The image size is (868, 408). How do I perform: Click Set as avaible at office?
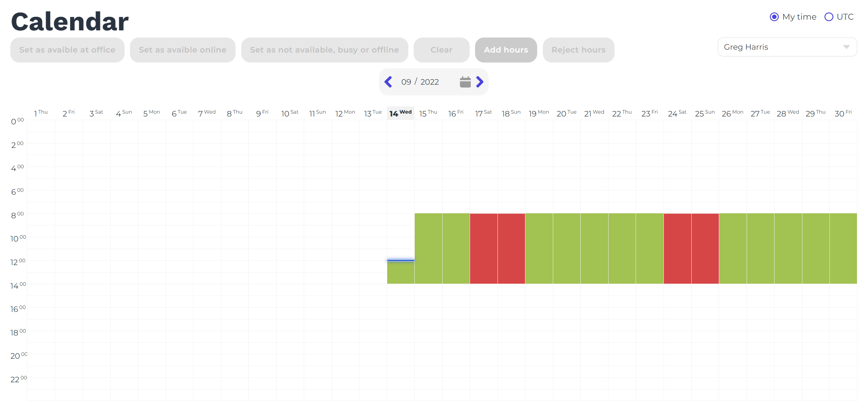67,50
